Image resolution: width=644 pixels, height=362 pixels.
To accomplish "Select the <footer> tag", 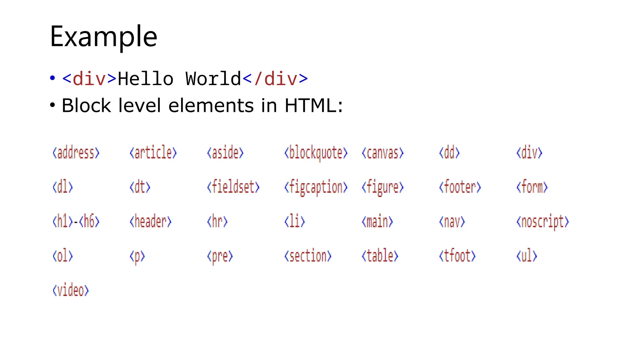I will pos(460,187).
